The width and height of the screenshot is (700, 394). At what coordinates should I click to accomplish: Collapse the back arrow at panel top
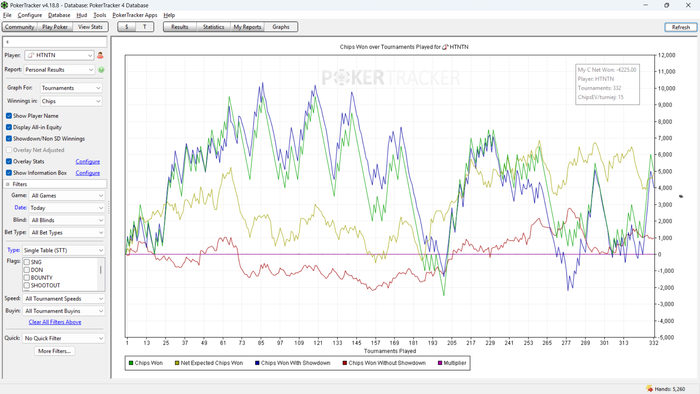coord(8,42)
